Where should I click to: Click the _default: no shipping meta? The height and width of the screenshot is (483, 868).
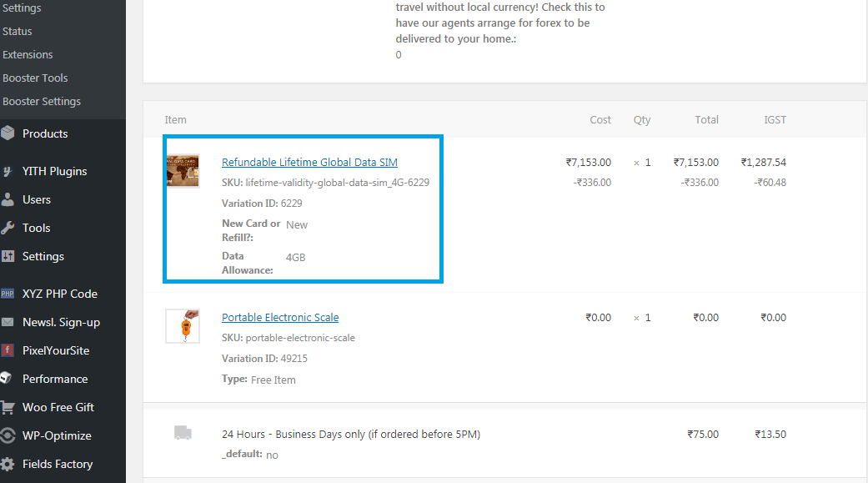pos(249,454)
